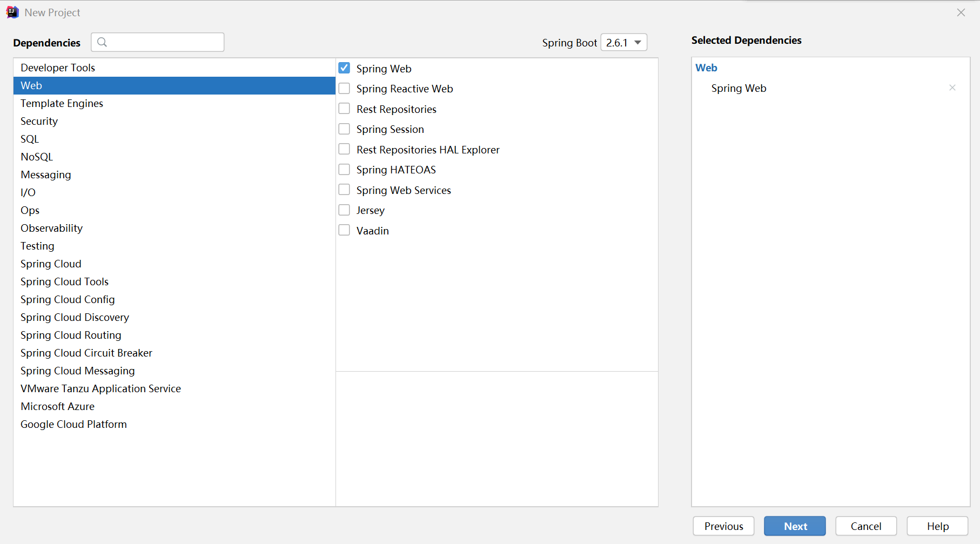Cancel the new project wizard
The image size is (980, 544).
tap(866, 526)
